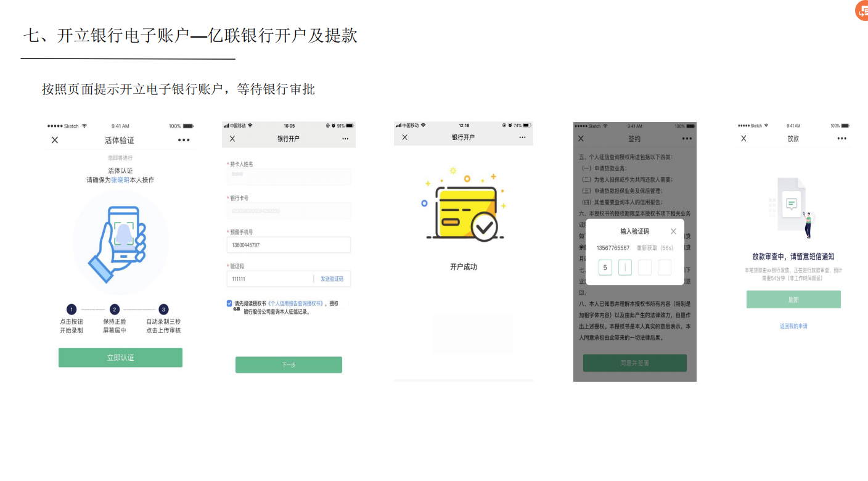Viewport: 868px width, 481px height.
Task: Click the 放款审查中，请留意短信通知 heading
Action: (793, 257)
